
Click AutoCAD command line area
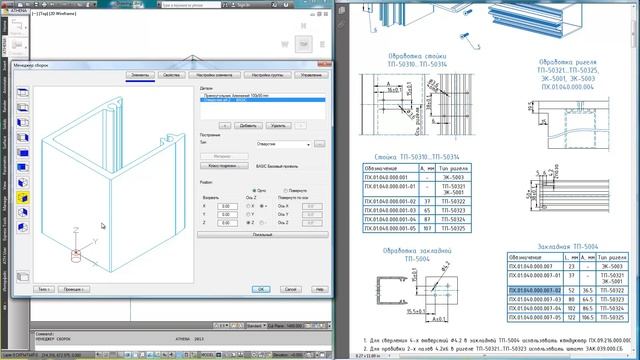pyautogui.click(x=182, y=340)
